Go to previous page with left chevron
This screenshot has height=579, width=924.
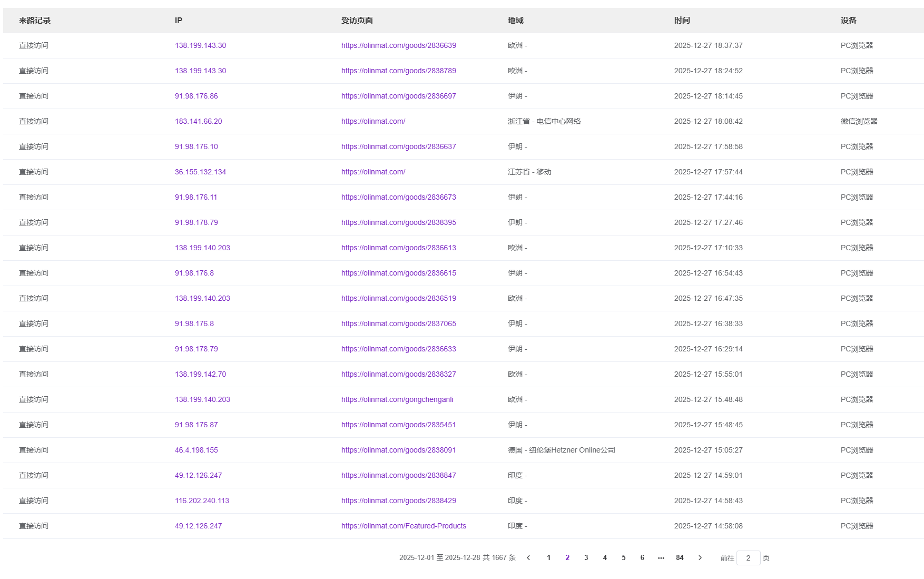click(x=528, y=557)
